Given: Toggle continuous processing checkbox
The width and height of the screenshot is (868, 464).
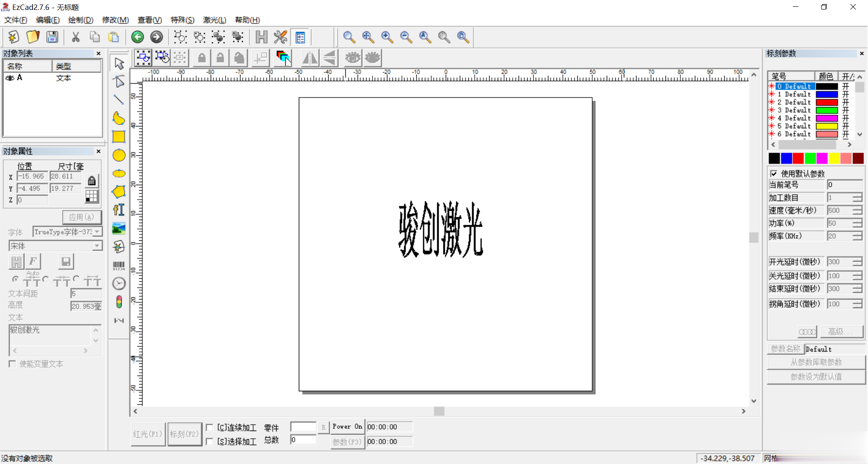Looking at the screenshot, I should tap(210, 427).
